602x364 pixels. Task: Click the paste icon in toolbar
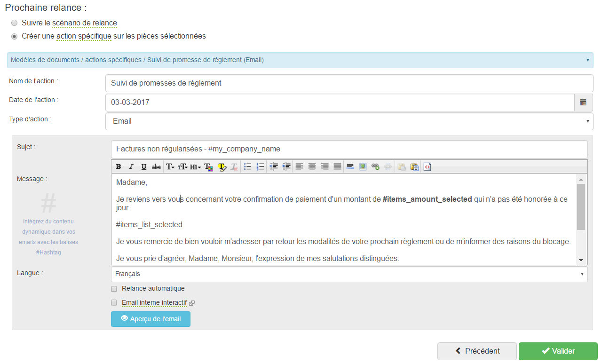402,166
